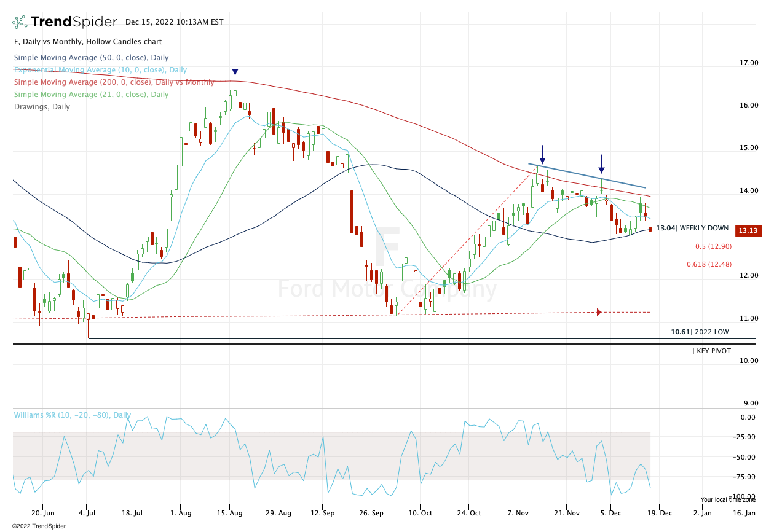
Task: Click the red 13.13 current price tag
Action: point(747,231)
